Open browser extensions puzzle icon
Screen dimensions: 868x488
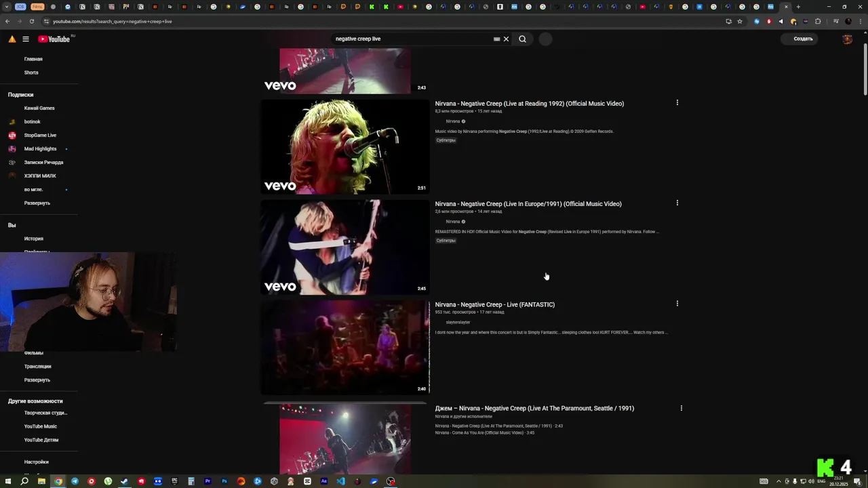pos(818,21)
